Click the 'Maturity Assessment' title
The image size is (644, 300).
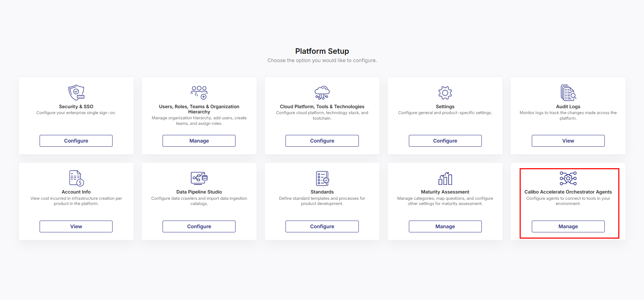(x=445, y=192)
